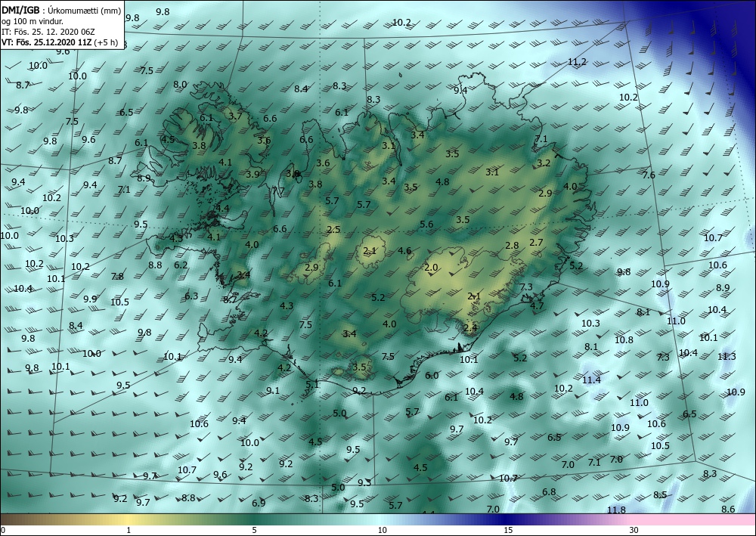Click the 5.6 value on the map
The height and width of the screenshot is (536, 756).
click(x=426, y=224)
